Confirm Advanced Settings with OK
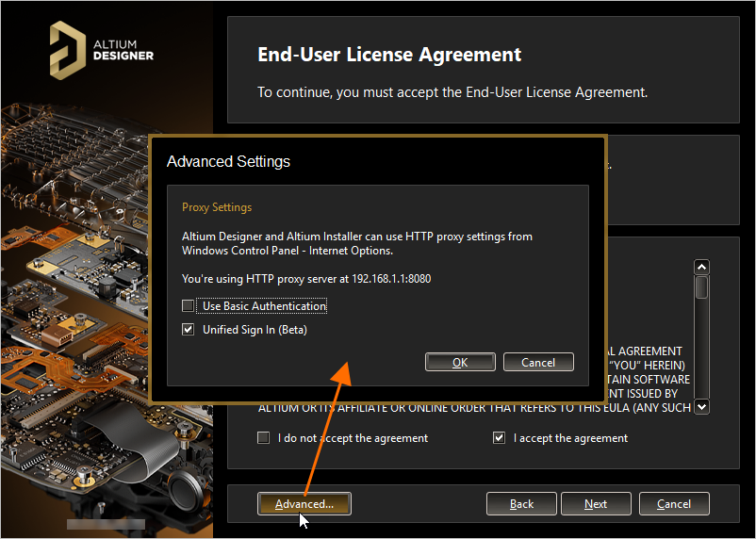The height and width of the screenshot is (539, 756). 460,362
